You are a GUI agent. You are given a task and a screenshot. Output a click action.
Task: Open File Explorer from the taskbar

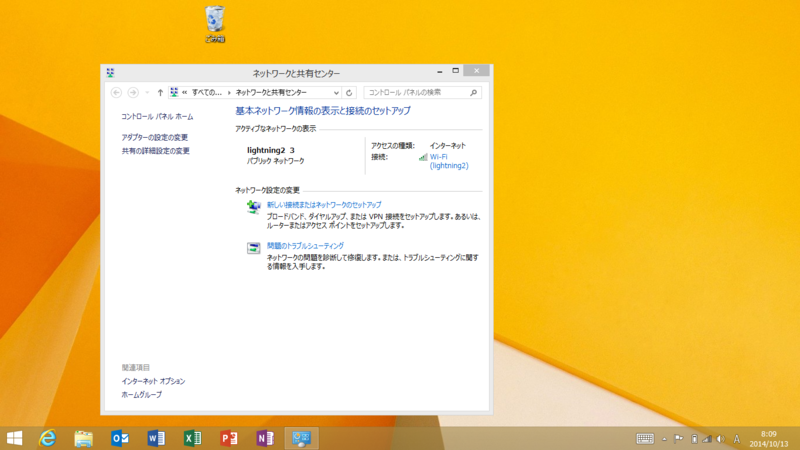tap(83, 438)
